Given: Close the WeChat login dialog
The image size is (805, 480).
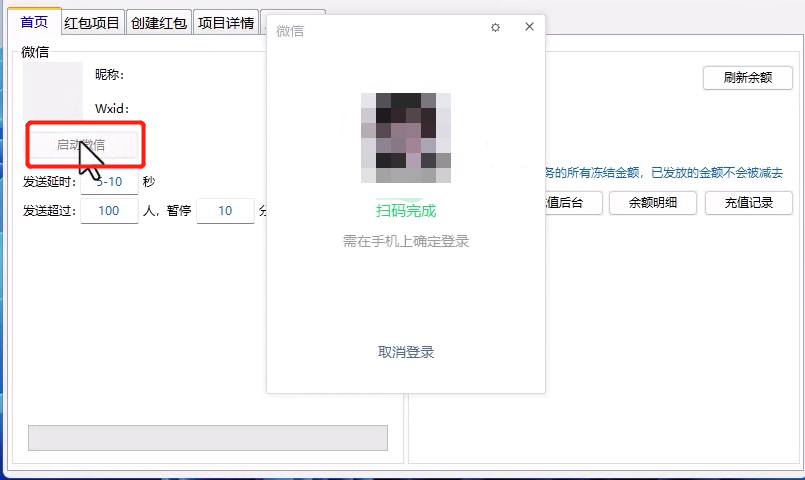Looking at the screenshot, I should coord(529,27).
